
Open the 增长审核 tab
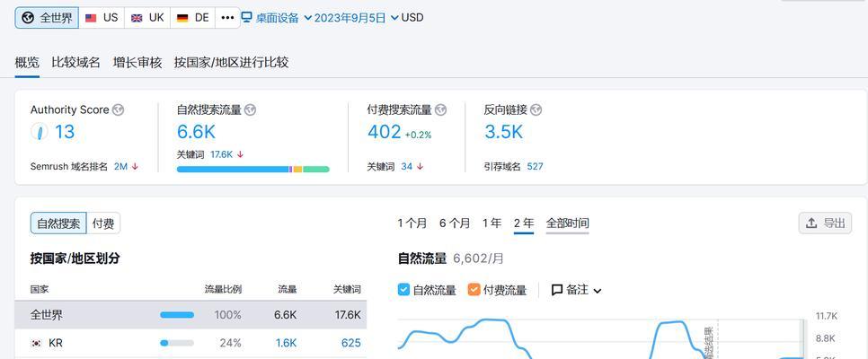[x=137, y=63]
